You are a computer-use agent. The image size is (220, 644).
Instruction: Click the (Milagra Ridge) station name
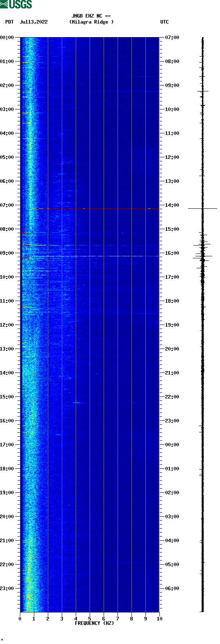[91, 22]
